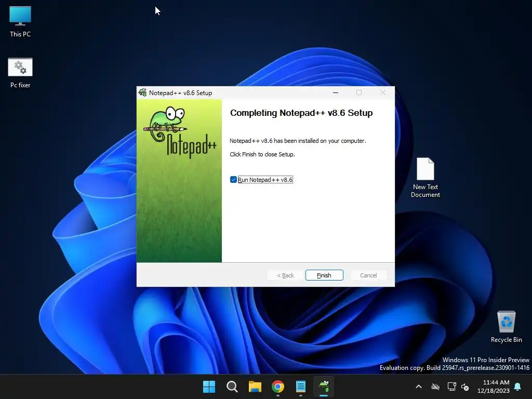Click the 'Completing Notepad++ v8.6 Setup' heading
Viewport: 532px width, 399px height.
coord(301,113)
